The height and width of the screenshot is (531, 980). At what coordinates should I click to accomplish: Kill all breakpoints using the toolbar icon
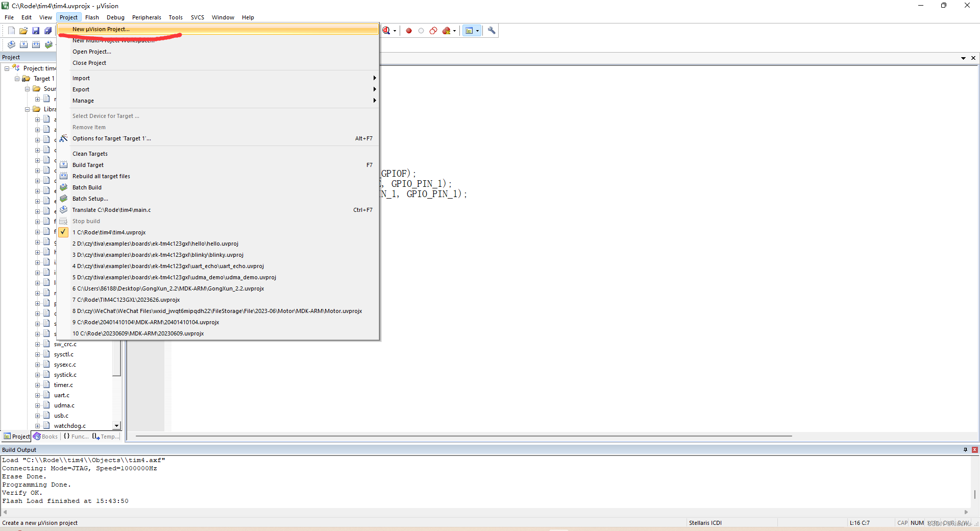[445, 30]
